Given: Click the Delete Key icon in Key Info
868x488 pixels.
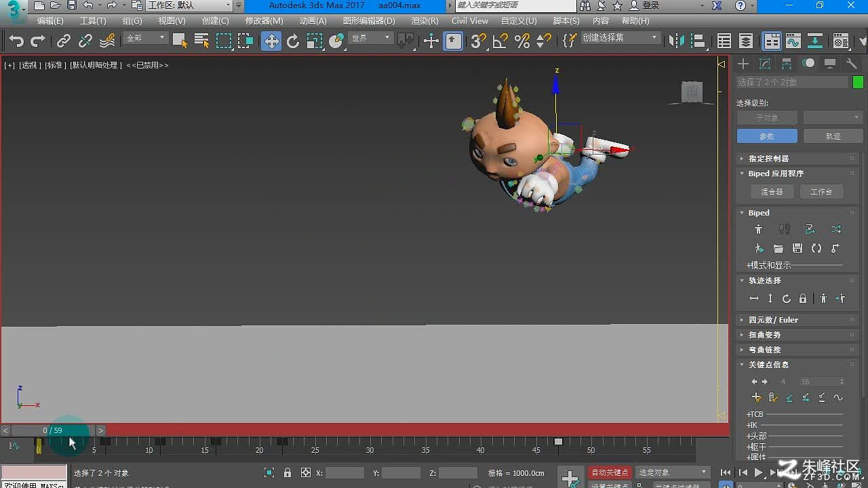Looking at the screenshot, I should click(x=772, y=398).
